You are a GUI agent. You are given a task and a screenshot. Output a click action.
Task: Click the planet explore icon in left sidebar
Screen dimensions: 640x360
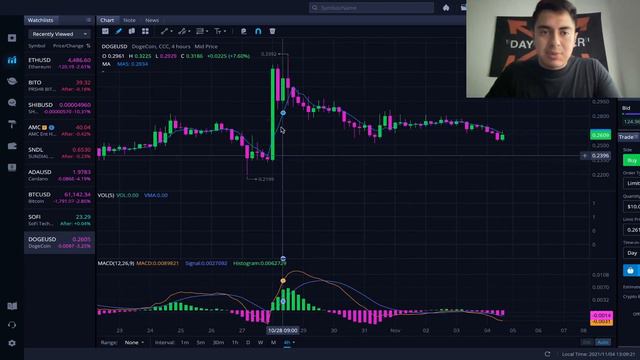(x=12, y=81)
